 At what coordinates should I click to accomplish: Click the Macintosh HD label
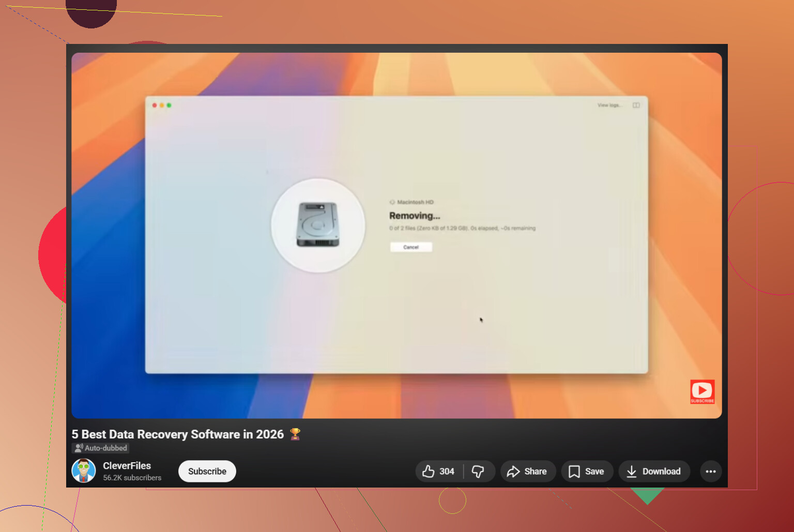[415, 202]
